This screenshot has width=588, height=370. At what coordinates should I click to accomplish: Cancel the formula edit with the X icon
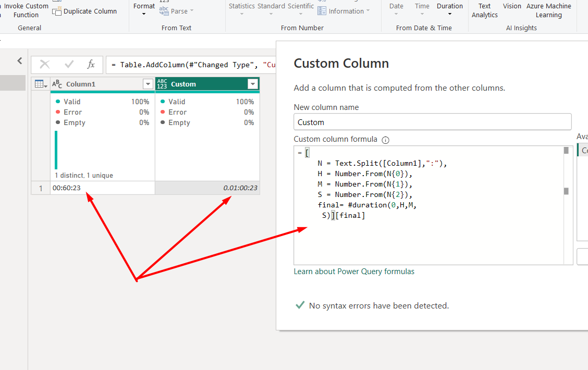pos(45,65)
